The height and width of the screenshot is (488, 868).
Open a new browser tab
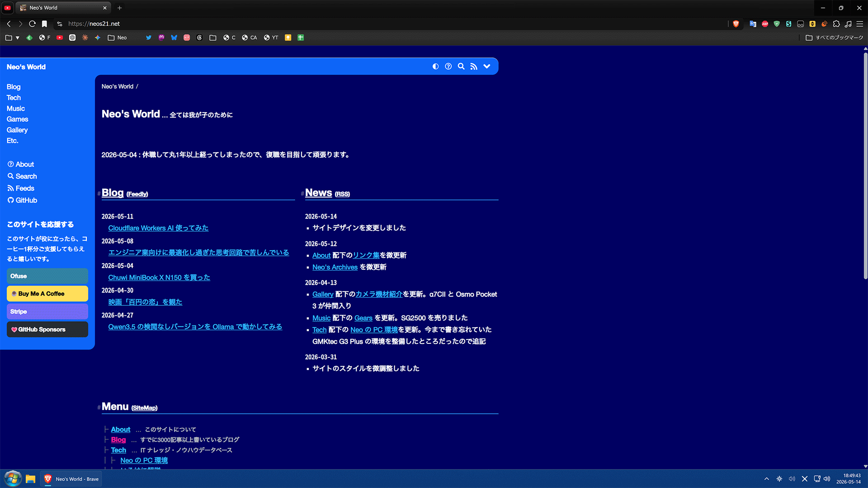point(119,8)
